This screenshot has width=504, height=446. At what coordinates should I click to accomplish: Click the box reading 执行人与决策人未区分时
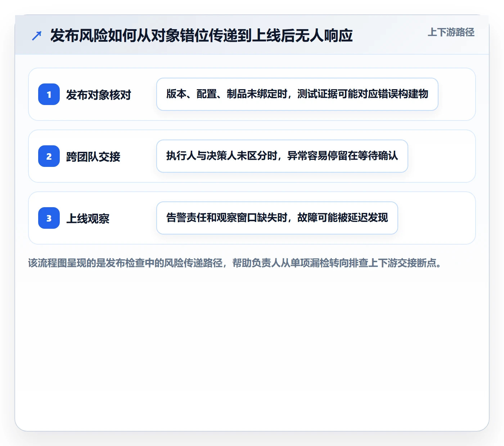[282, 156]
